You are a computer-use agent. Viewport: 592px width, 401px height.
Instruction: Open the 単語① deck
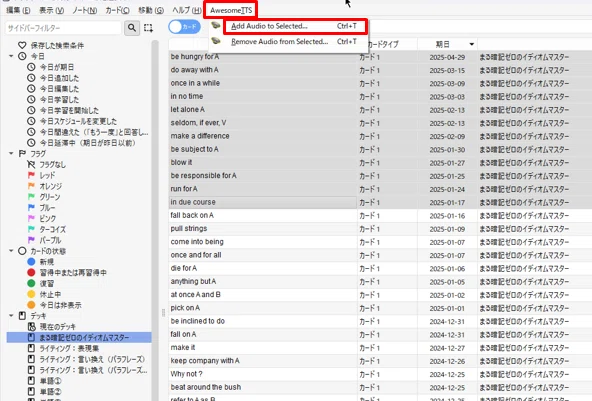45,381
